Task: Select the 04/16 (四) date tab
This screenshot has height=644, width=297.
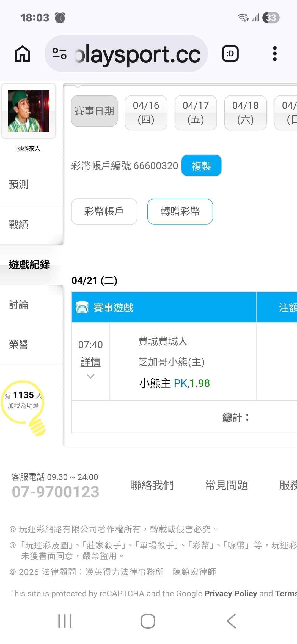Action: tap(146, 113)
